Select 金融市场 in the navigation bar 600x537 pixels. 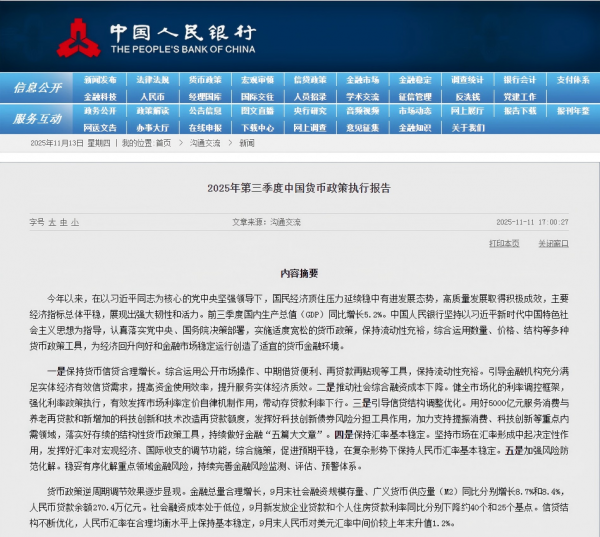click(363, 80)
